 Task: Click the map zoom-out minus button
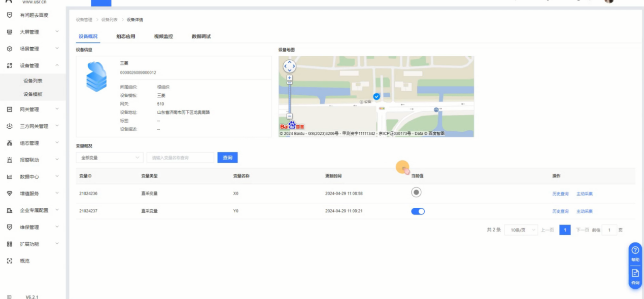point(289,116)
